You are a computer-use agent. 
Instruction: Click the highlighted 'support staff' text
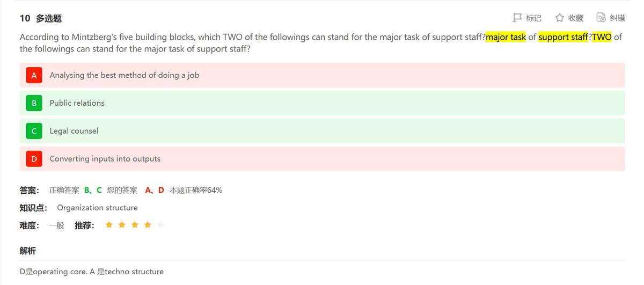(563, 38)
